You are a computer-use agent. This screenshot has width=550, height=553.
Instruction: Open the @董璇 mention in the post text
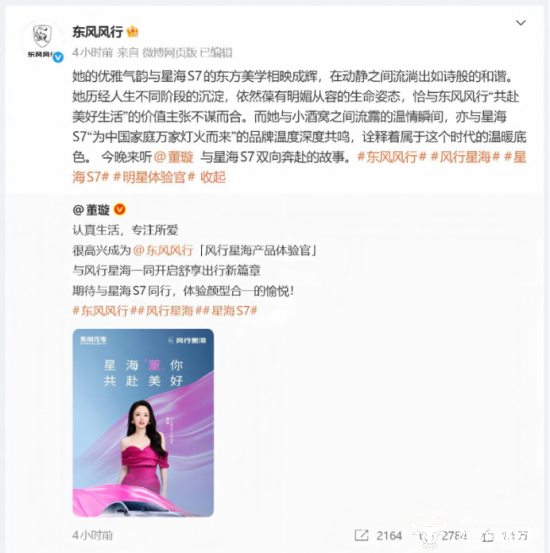coord(174,157)
